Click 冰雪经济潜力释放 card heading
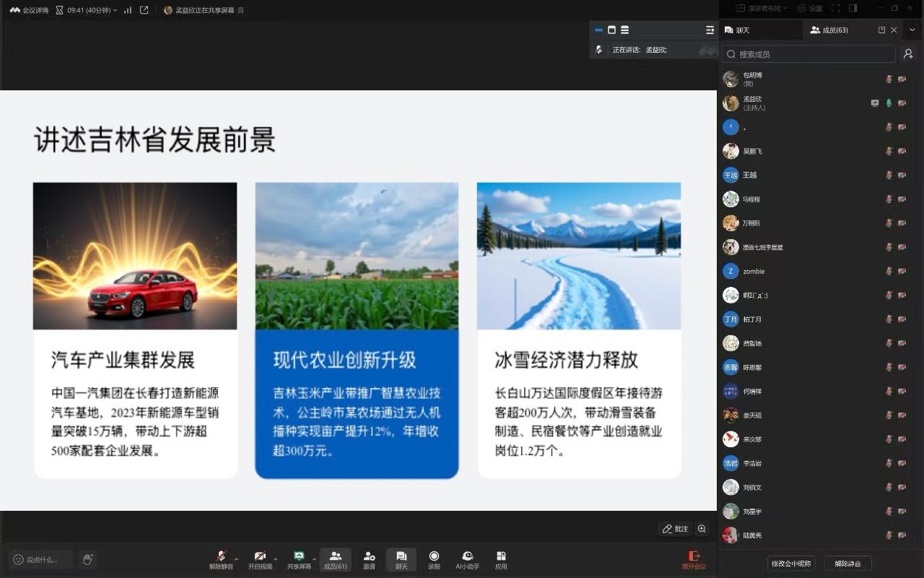Viewport: 924px width, 578px height. coord(567,360)
